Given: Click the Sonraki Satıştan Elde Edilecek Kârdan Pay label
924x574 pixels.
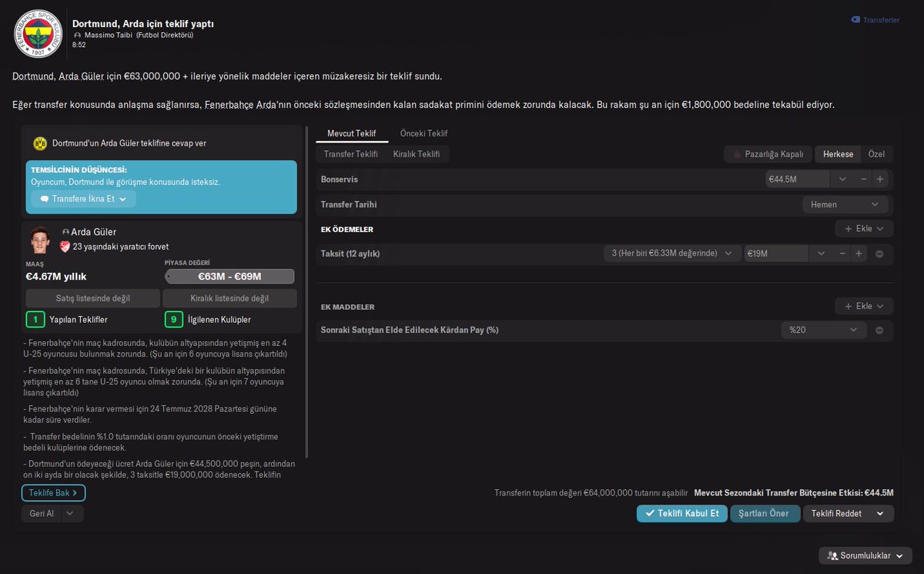Looking at the screenshot, I should (x=410, y=331).
